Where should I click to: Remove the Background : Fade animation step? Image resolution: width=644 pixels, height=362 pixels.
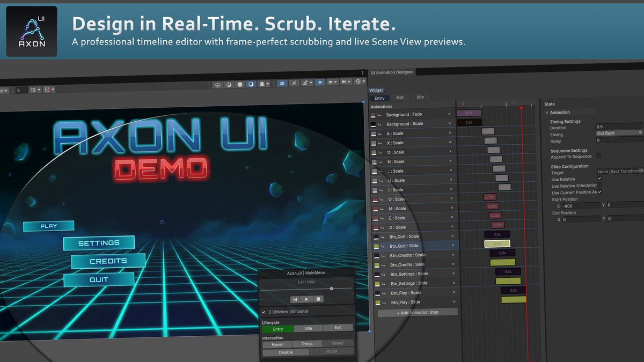pos(450,114)
